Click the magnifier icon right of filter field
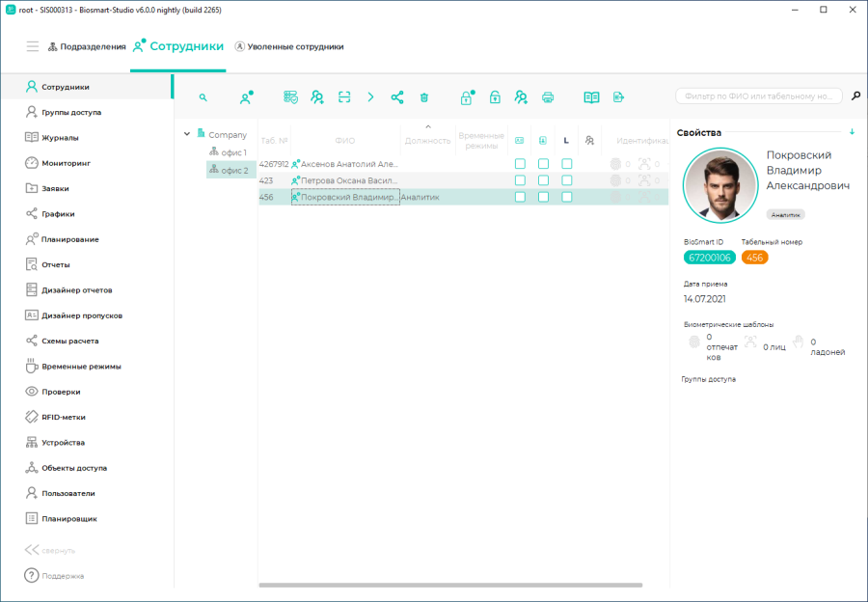This screenshot has width=868, height=602. coord(855,96)
